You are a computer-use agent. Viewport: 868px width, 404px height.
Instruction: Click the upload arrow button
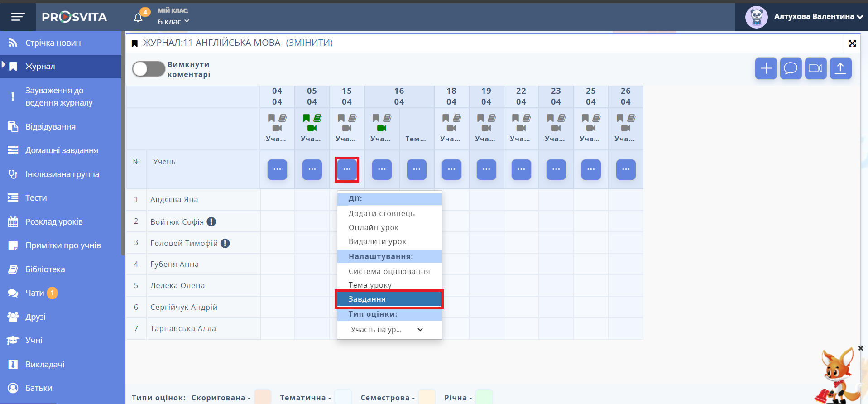pyautogui.click(x=840, y=68)
